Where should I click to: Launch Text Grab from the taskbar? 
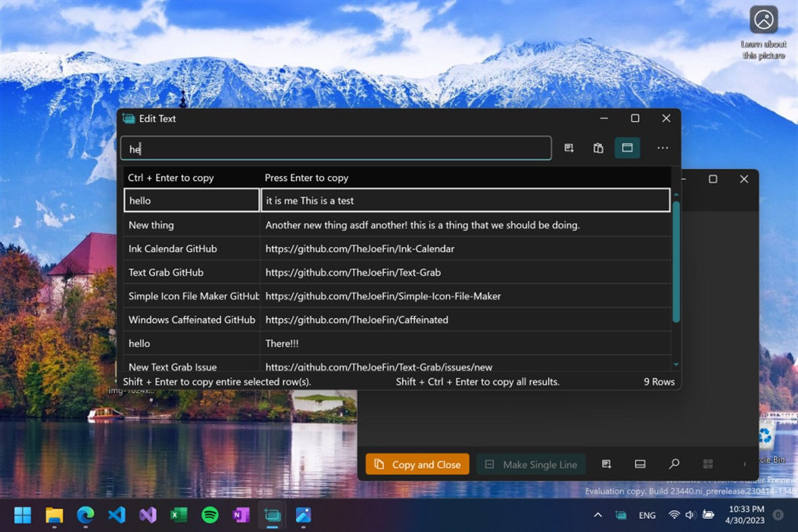272,515
